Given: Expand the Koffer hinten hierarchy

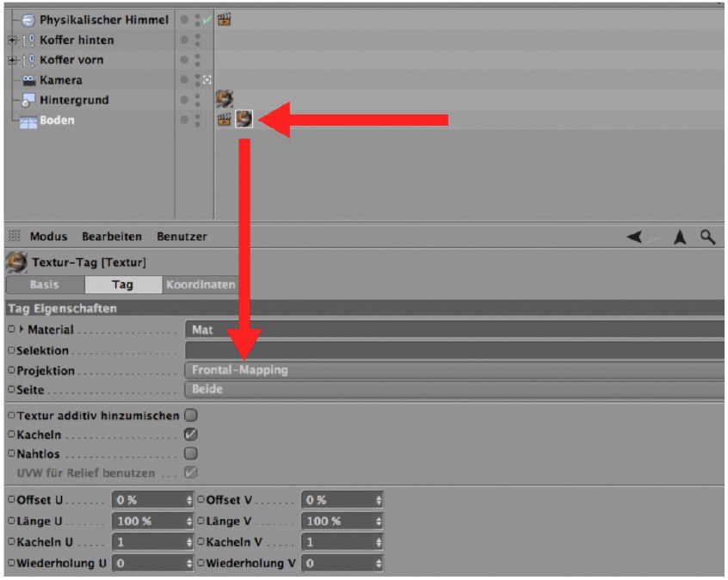Looking at the screenshot, I should tap(13, 40).
